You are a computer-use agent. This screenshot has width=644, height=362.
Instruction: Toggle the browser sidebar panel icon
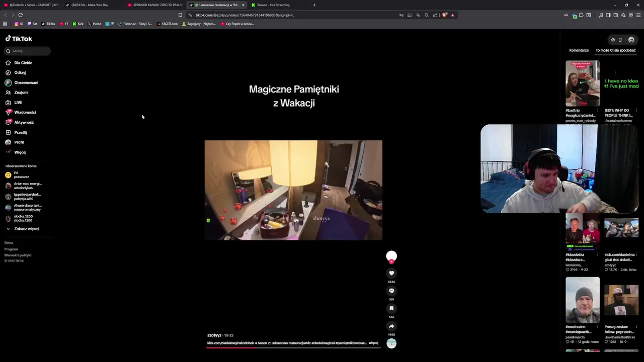point(608,15)
